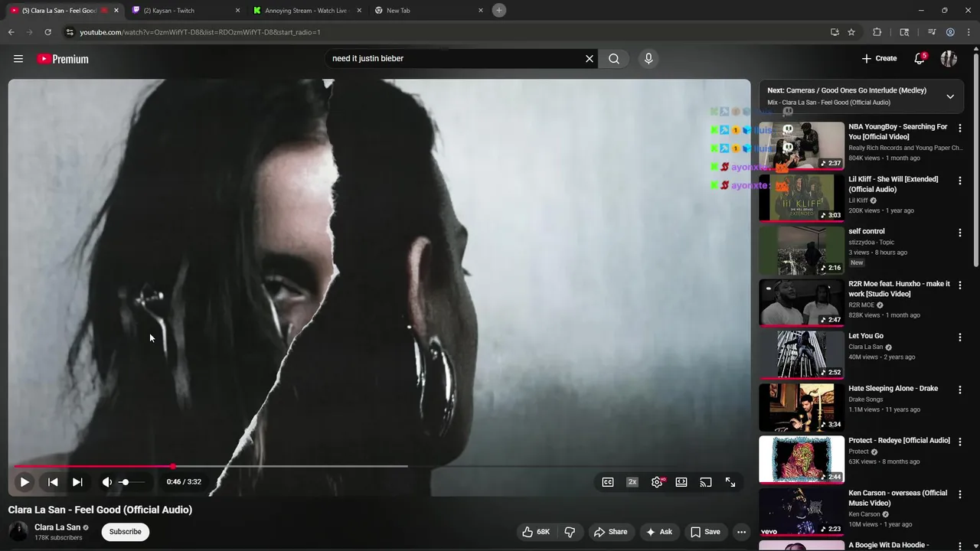Adjust the volume slider
The height and width of the screenshot is (551, 980).
pyautogui.click(x=132, y=482)
